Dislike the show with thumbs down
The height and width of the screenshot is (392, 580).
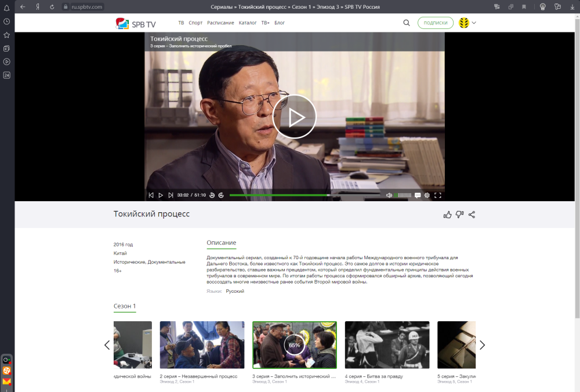coord(459,215)
